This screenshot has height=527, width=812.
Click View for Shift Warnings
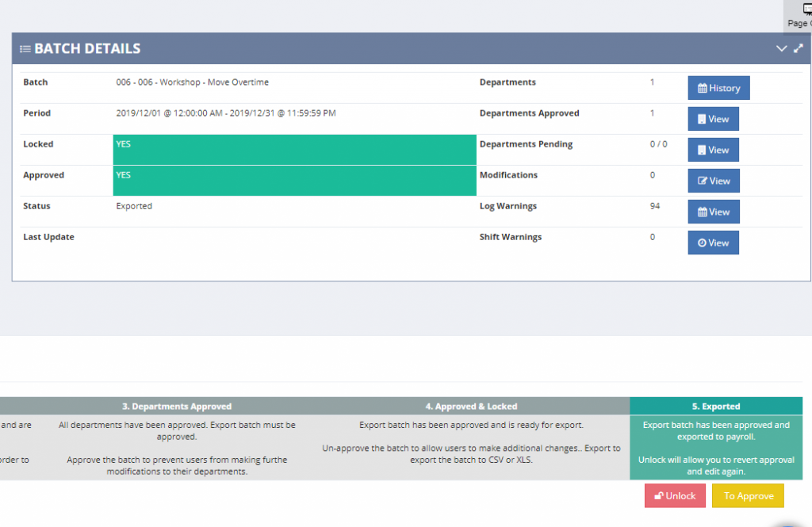(x=713, y=242)
